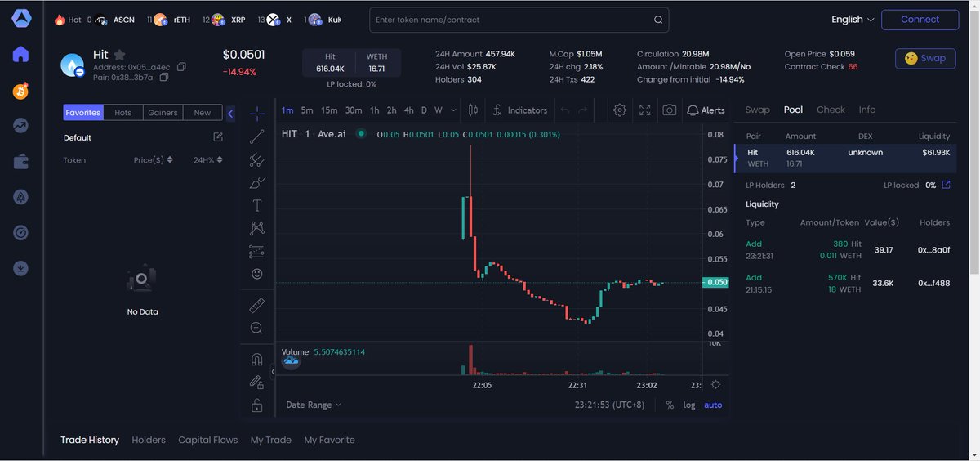Enter fullscreen chart mode

pos(644,110)
